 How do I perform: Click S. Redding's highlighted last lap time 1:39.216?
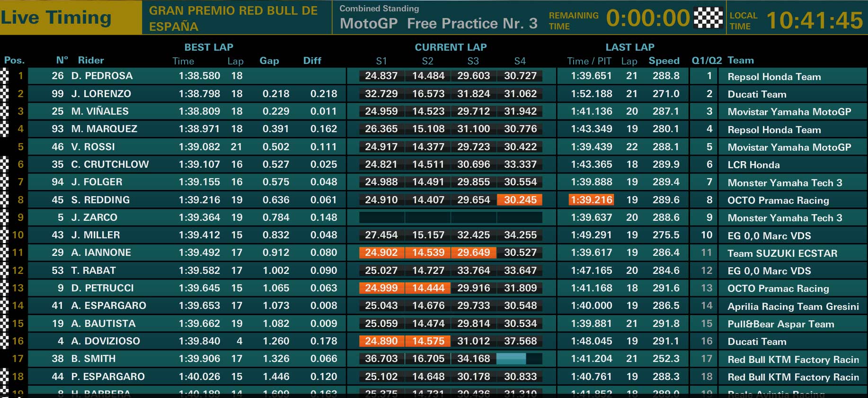pos(591,200)
